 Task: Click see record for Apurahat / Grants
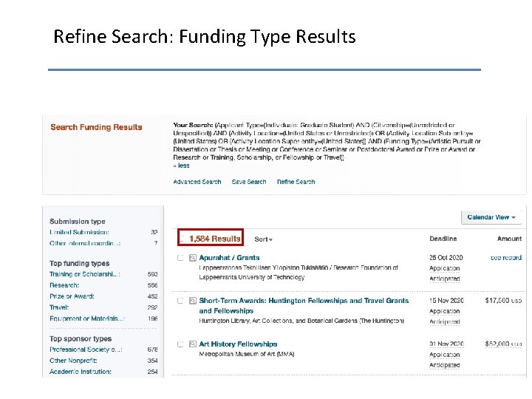(505, 258)
